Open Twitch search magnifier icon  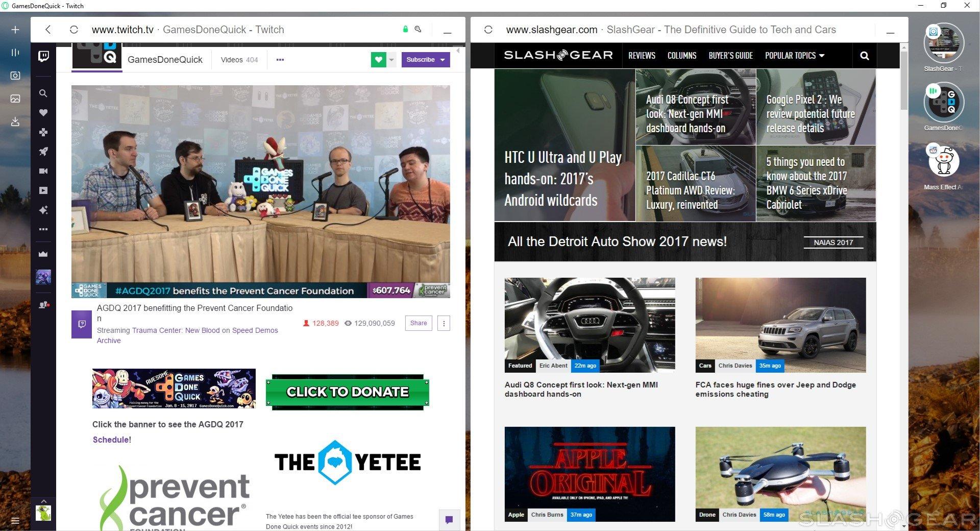[43, 93]
